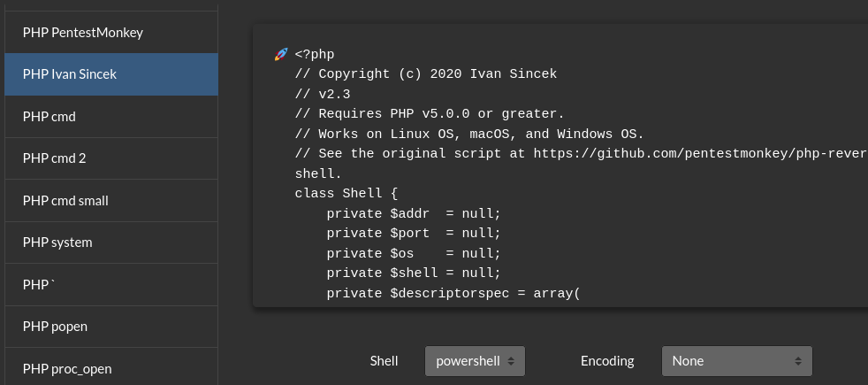Choose the PHP ` backtick payload
Screen dimensions: 868x385
tap(111, 285)
